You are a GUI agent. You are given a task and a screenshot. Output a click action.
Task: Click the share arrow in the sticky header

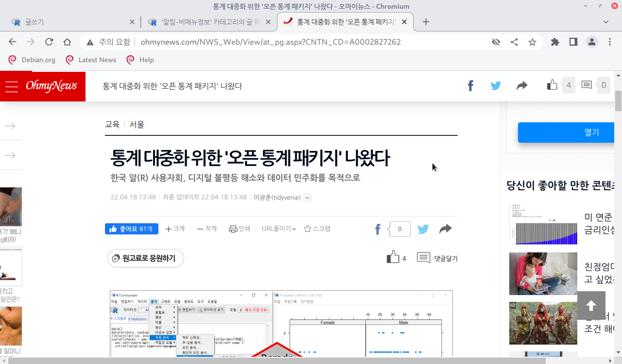point(522,86)
